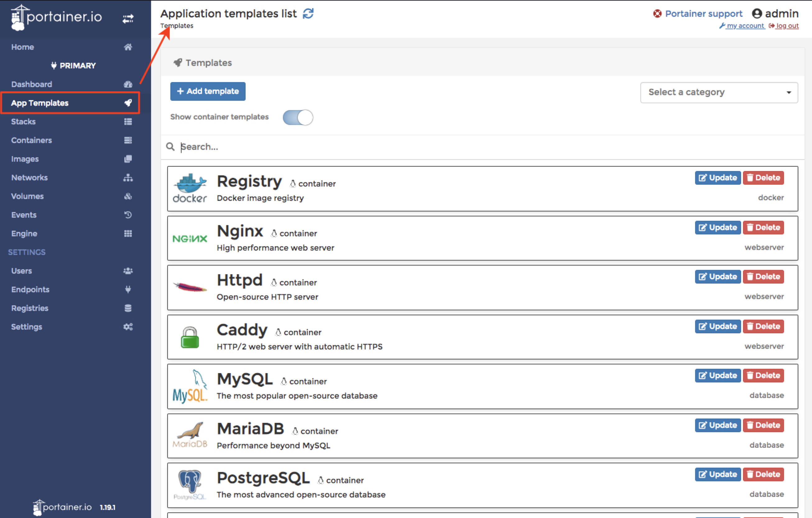Open the Select a category dropdown
812x518 pixels.
coord(719,92)
